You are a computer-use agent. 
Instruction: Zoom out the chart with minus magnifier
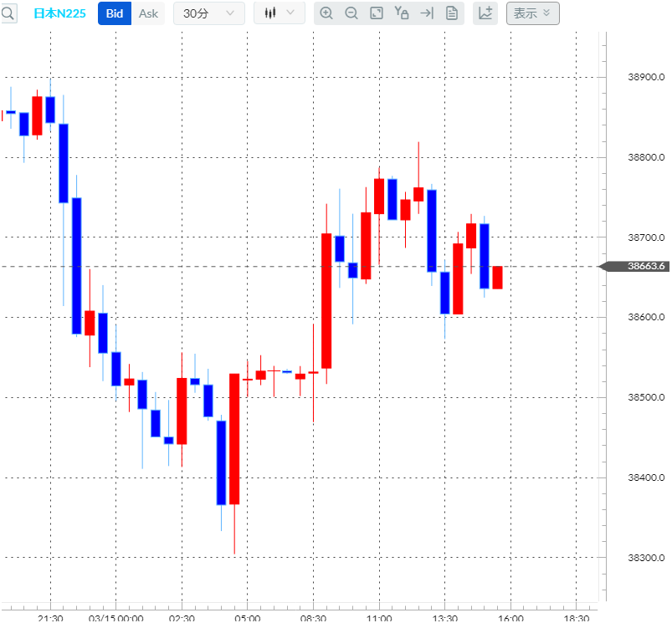pos(351,13)
